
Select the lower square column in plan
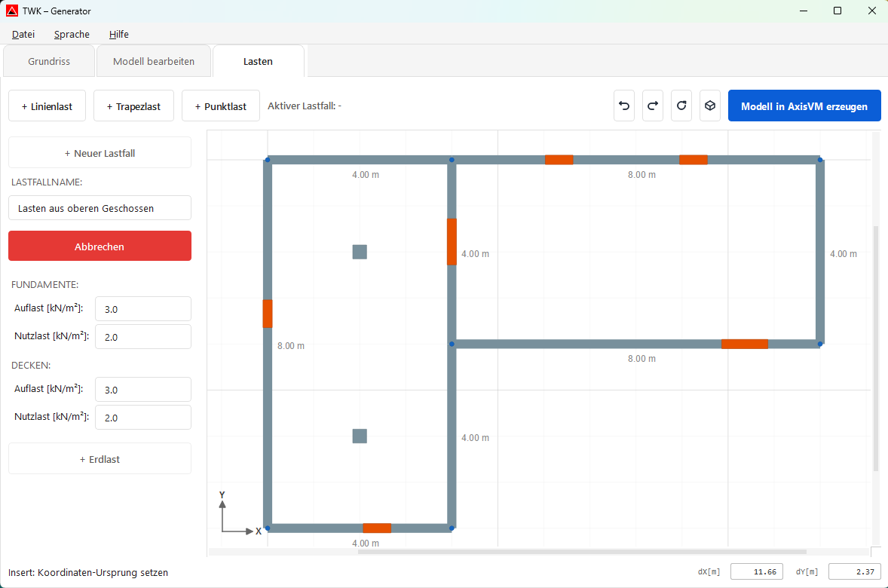(x=360, y=436)
